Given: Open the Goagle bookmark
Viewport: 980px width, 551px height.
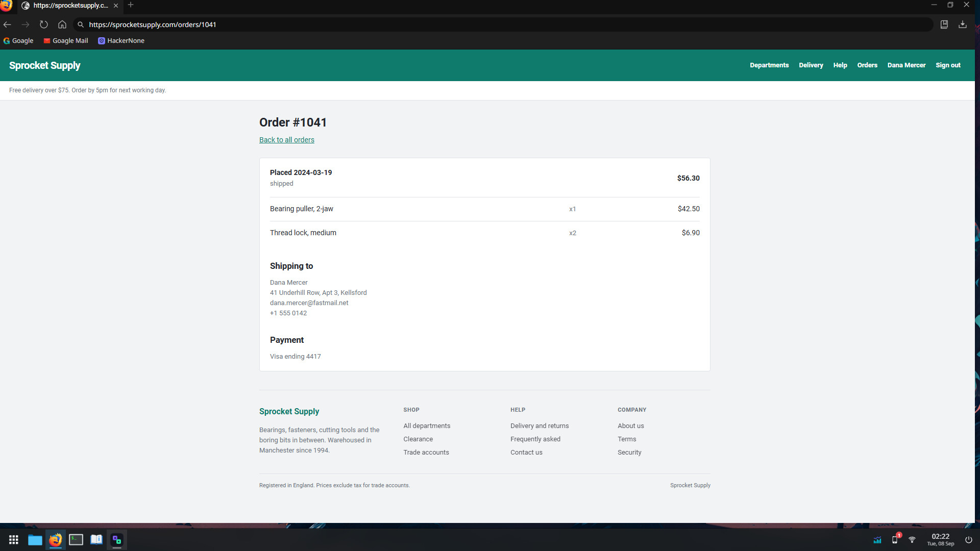Looking at the screenshot, I should (x=18, y=41).
